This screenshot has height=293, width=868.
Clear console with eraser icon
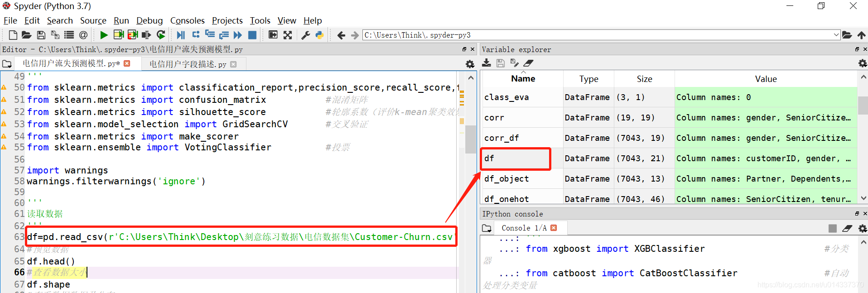(x=847, y=229)
